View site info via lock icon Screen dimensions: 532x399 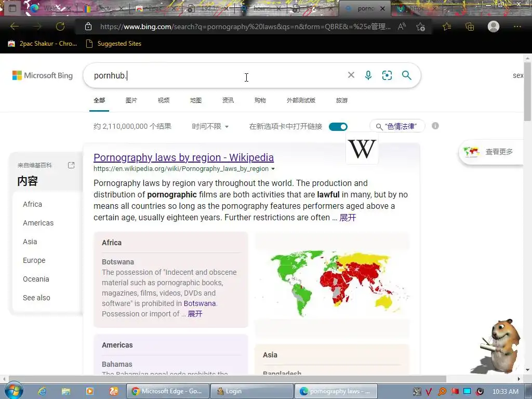(x=88, y=26)
